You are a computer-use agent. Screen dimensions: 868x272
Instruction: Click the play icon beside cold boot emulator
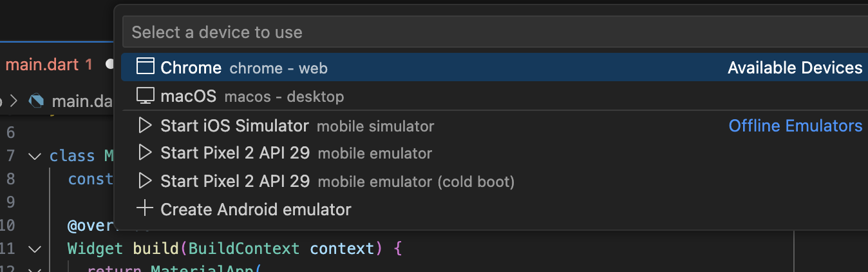pos(146,181)
